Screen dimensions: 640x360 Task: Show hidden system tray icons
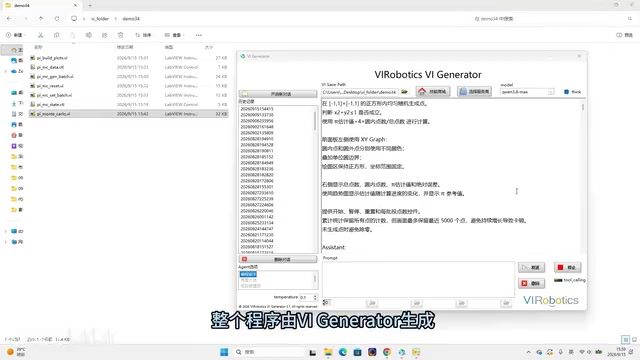[528, 352]
